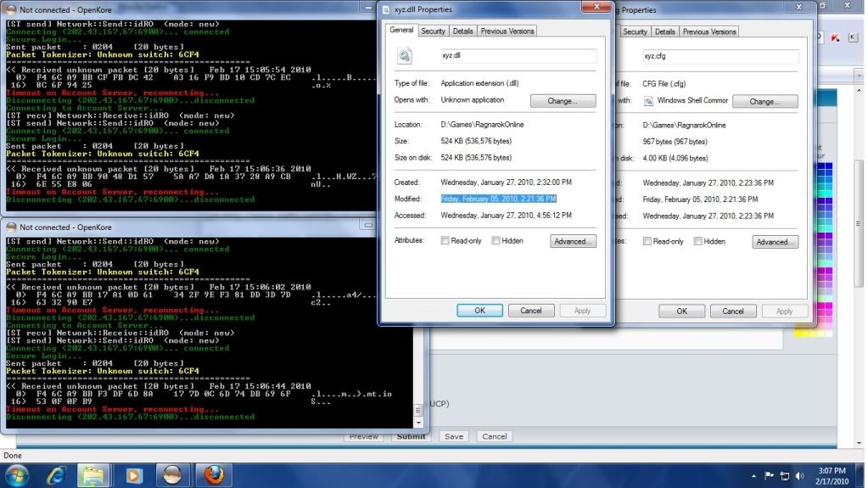Open Details tab in xyz.cfg Properties
Screen dimensions: 868x488
click(x=665, y=31)
